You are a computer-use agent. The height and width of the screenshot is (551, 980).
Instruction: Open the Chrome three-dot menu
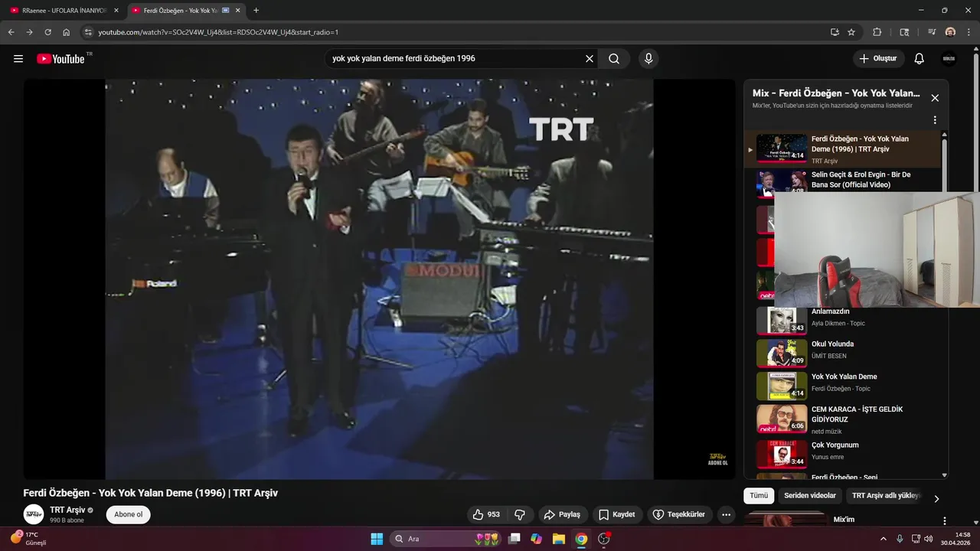(969, 32)
